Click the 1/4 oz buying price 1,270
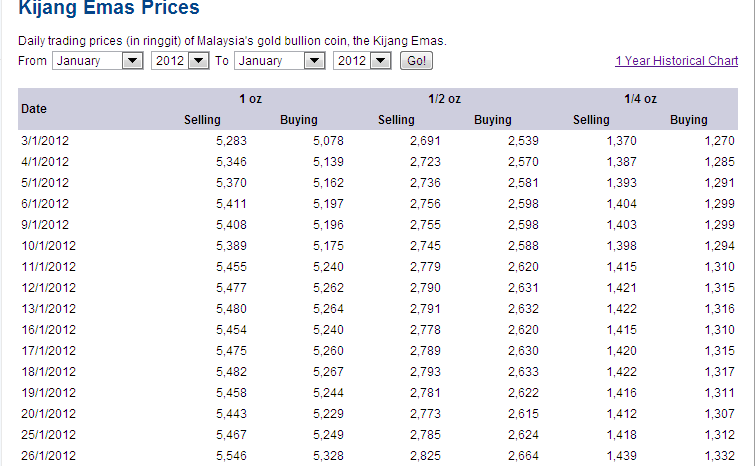This screenshot has height=466, width=755. 719,141
